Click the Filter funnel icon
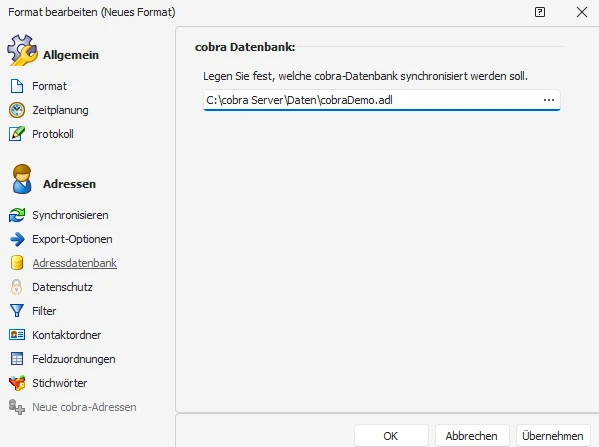Viewport: 599px width, 447px height. [17, 311]
